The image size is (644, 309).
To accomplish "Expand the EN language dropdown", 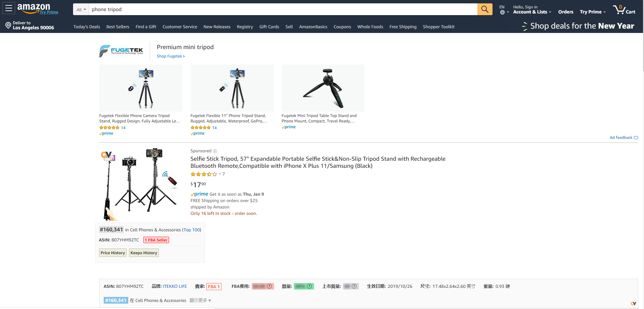I will click(x=504, y=9).
